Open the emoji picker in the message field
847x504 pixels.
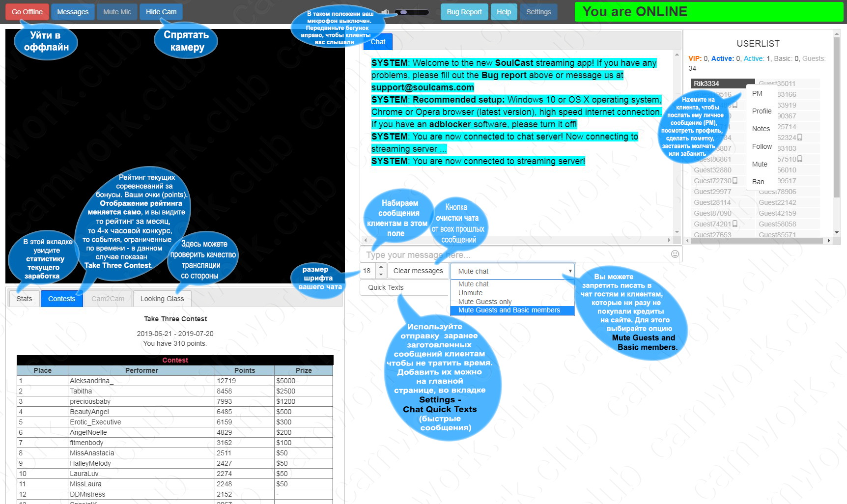tap(675, 254)
